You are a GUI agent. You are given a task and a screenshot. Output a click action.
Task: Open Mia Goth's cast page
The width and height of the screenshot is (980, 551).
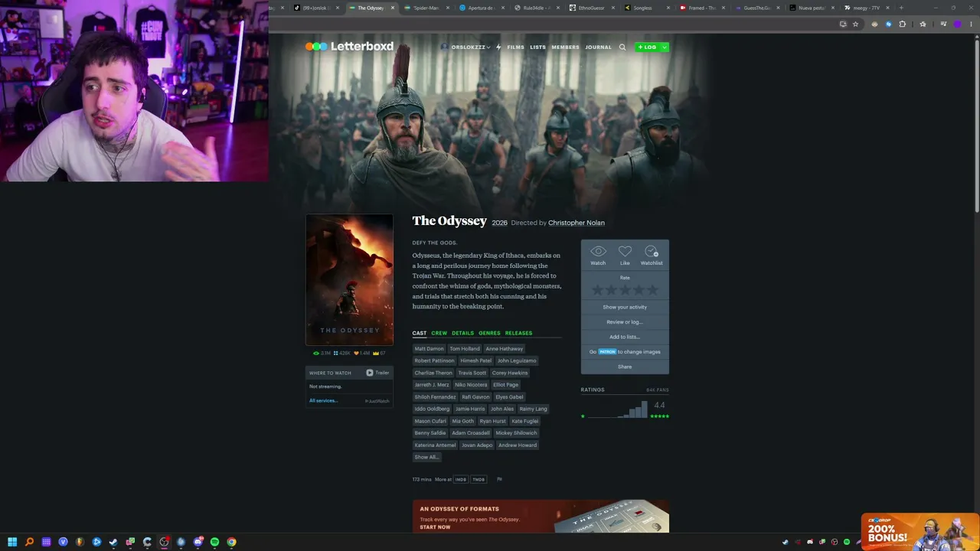tap(462, 421)
